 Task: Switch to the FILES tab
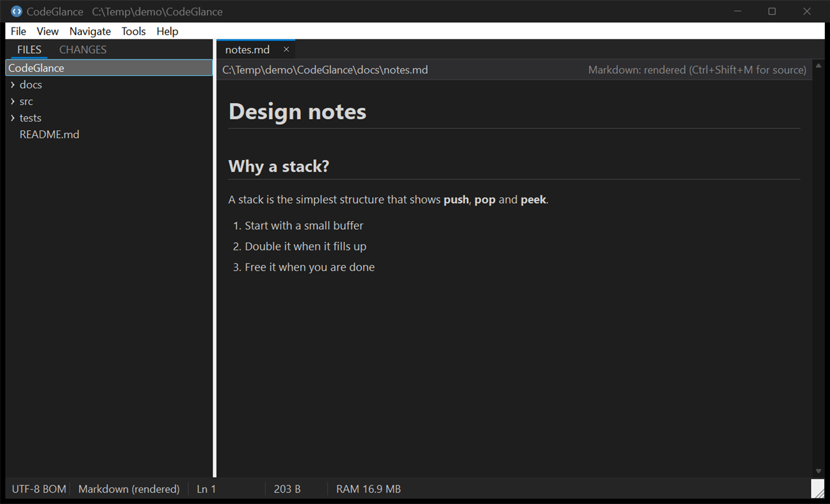(29, 49)
